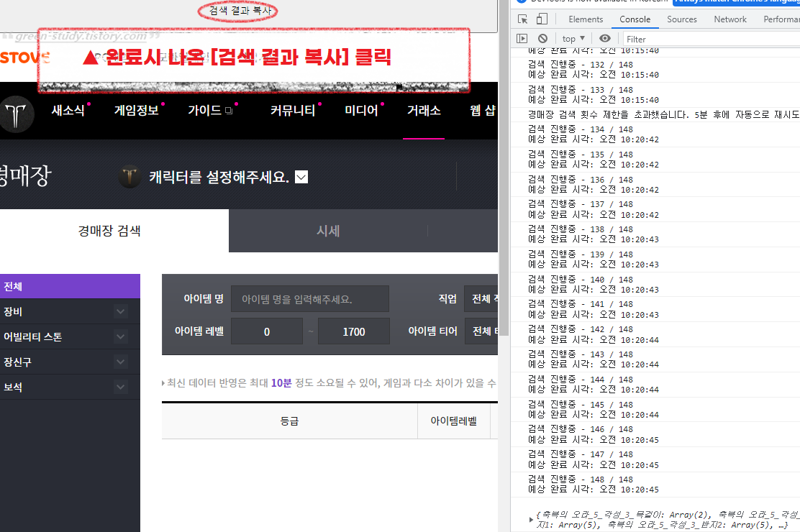800x532 pixels.
Task: Click the page vertical scrollbar
Action: tap(504, 168)
